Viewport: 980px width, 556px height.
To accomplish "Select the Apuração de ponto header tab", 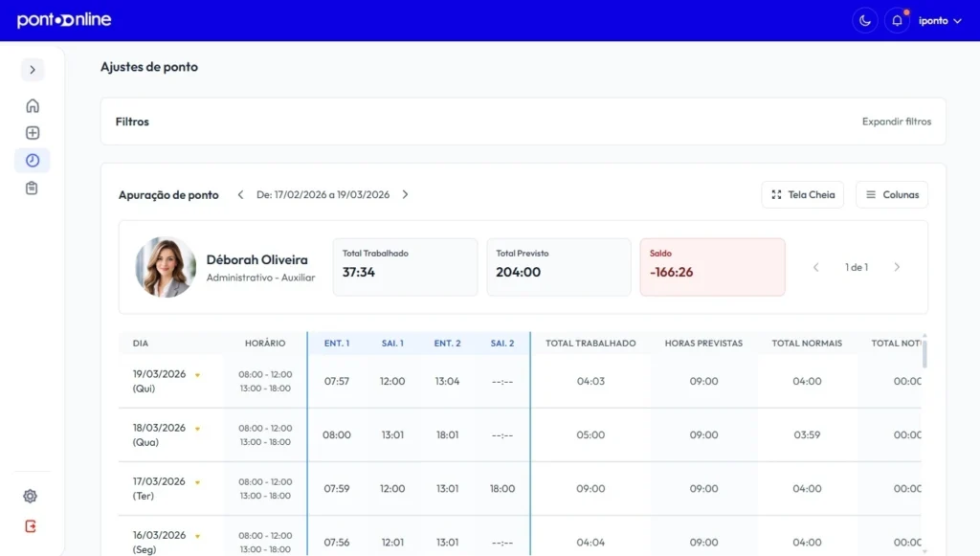I will pos(168,194).
